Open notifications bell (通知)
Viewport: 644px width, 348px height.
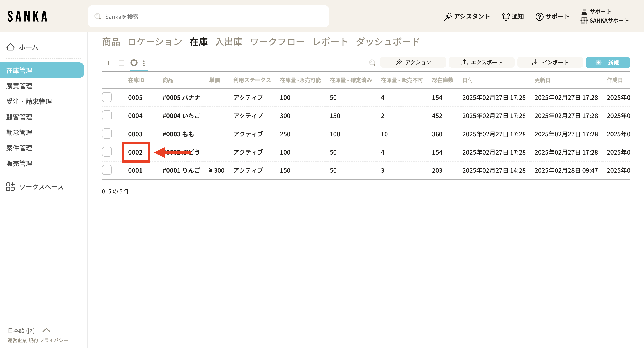[506, 16]
